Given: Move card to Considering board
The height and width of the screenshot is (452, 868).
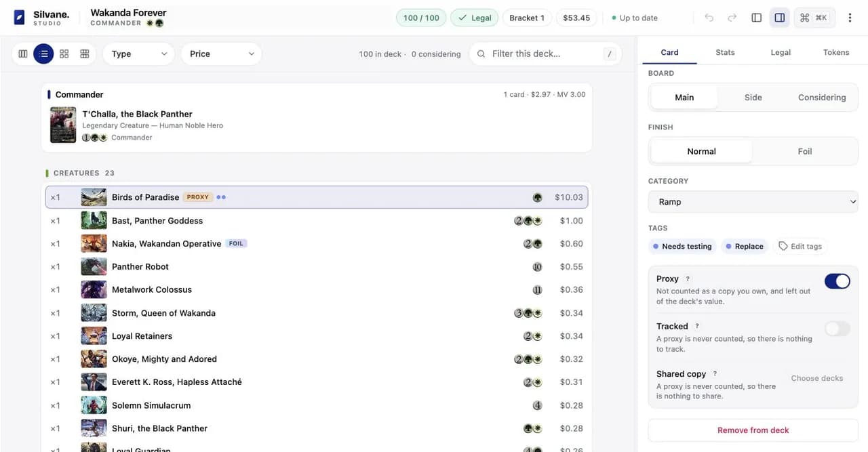Looking at the screenshot, I should point(822,98).
